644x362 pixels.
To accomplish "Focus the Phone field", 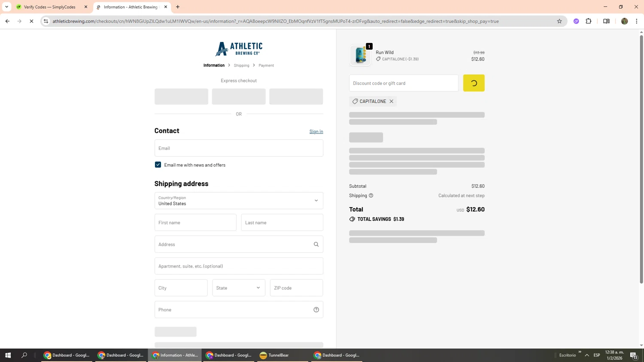I will [239, 310].
